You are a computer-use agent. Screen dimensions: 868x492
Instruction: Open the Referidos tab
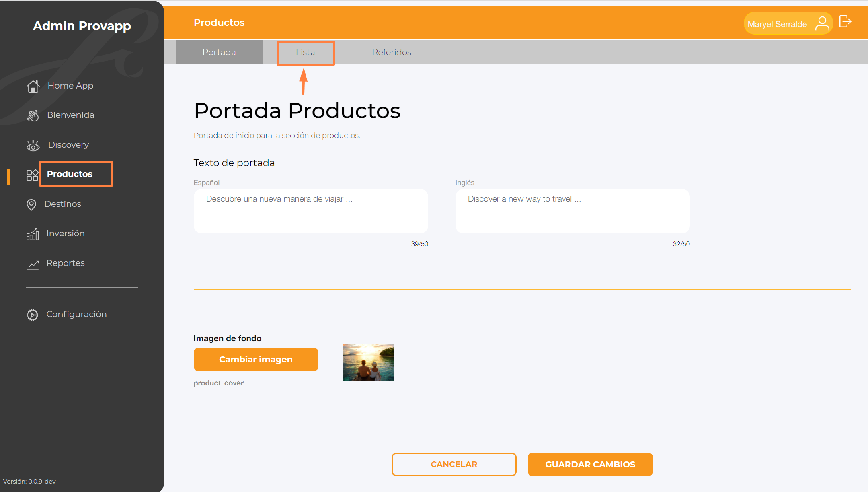pos(392,52)
